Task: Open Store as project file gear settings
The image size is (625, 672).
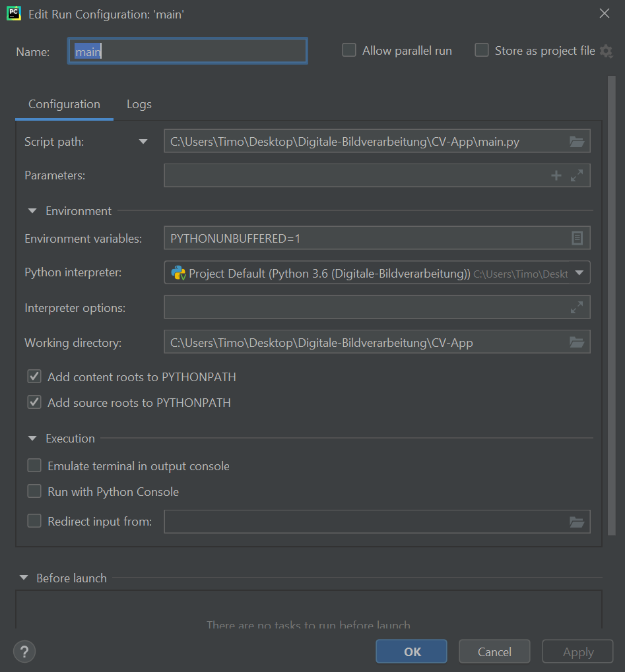Action: (606, 51)
